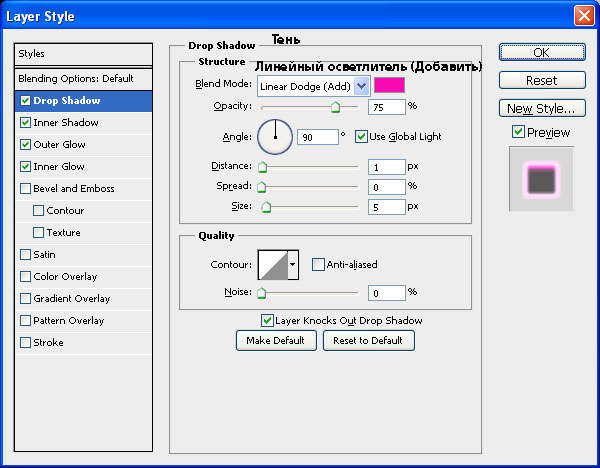This screenshot has width=600, height=468.
Task: Click the New Style... button
Action: tap(542, 108)
